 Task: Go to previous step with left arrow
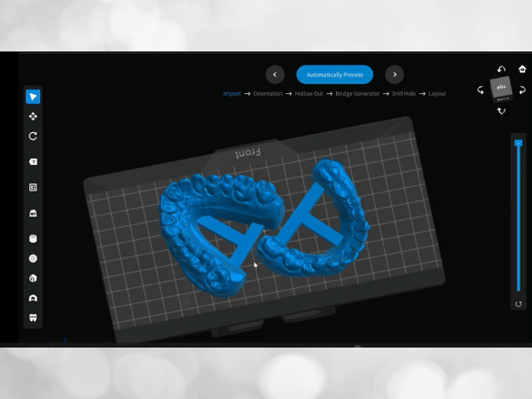coord(276,75)
